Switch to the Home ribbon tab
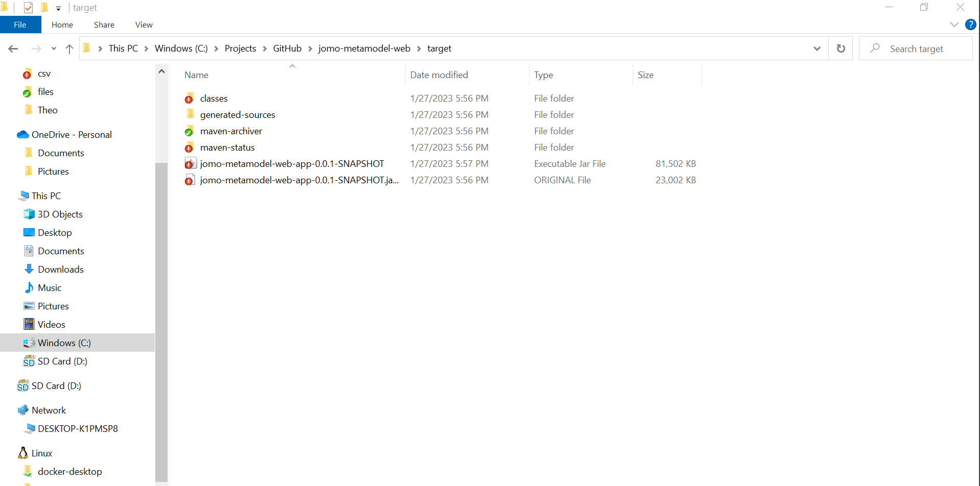Viewport: 980px width, 486px height. (x=62, y=25)
